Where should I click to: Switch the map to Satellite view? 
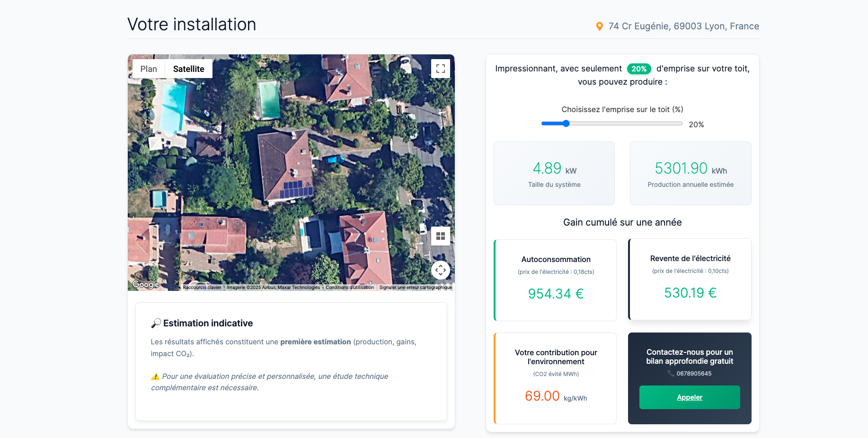pyautogui.click(x=188, y=69)
